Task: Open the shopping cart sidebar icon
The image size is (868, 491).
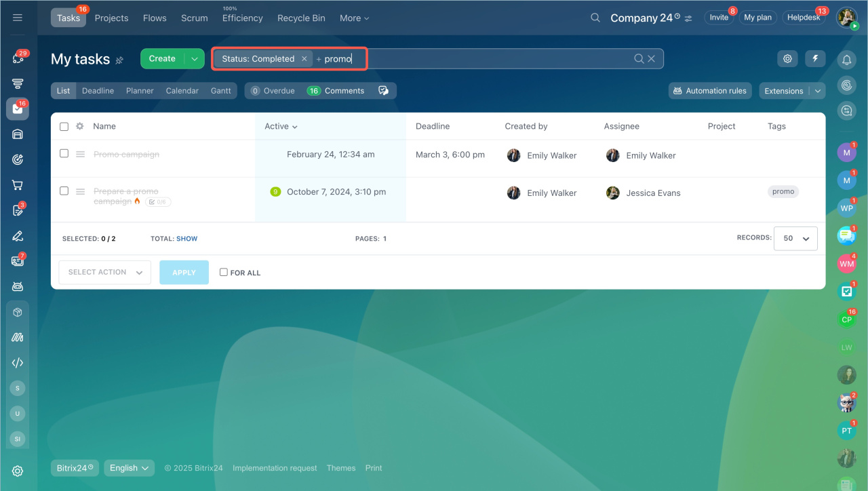Action: pos(18,184)
